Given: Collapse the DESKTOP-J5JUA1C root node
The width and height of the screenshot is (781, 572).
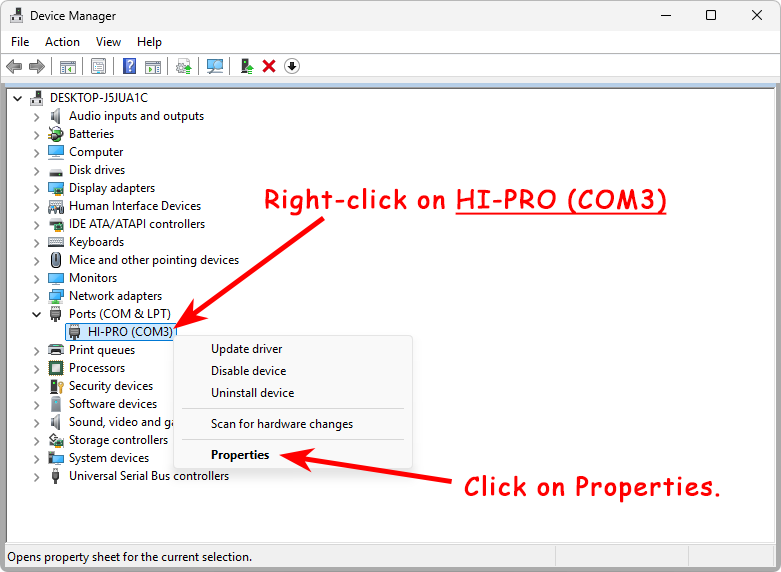Looking at the screenshot, I should tap(17, 98).
